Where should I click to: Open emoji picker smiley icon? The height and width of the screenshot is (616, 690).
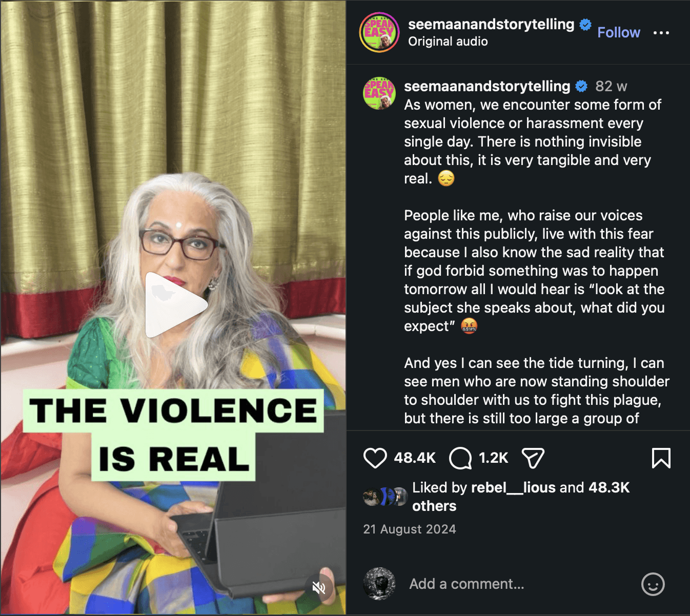tap(653, 584)
